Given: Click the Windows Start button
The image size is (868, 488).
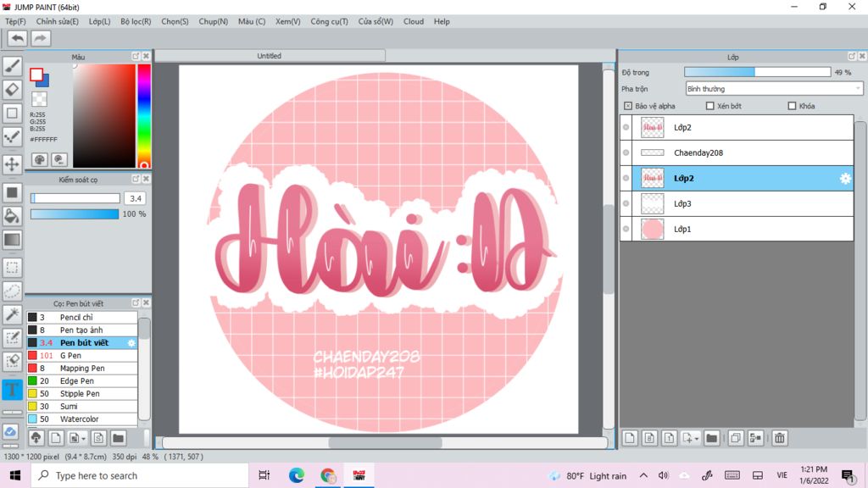Looking at the screenshot, I should [15, 475].
